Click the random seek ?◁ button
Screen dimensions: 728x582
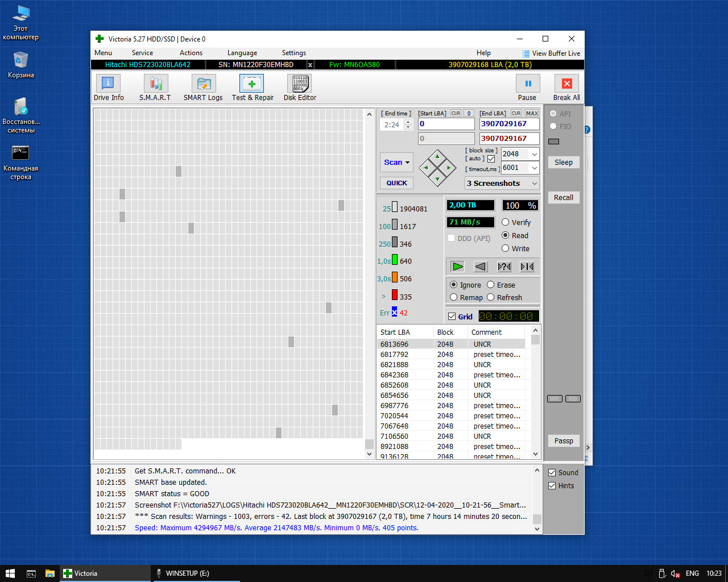[504, 267]
